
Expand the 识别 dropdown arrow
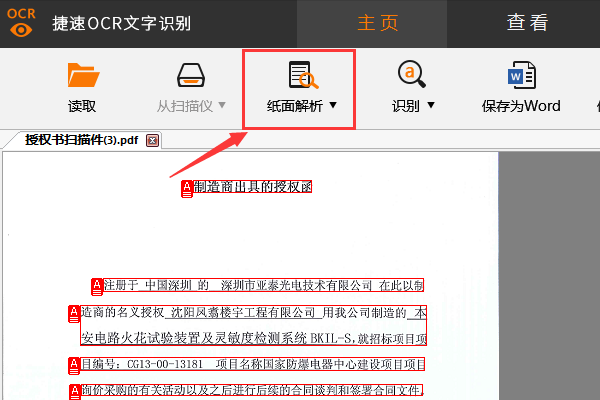[431, 104]
